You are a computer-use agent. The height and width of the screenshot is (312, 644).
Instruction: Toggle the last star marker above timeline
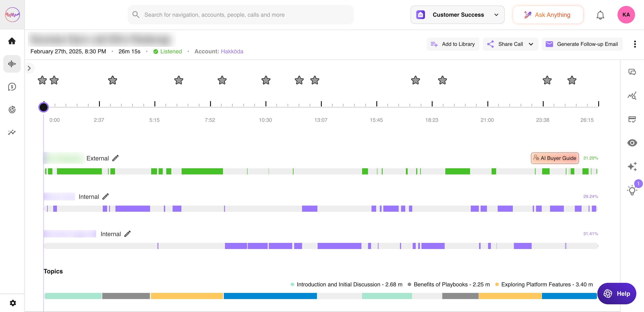point(572,80)
